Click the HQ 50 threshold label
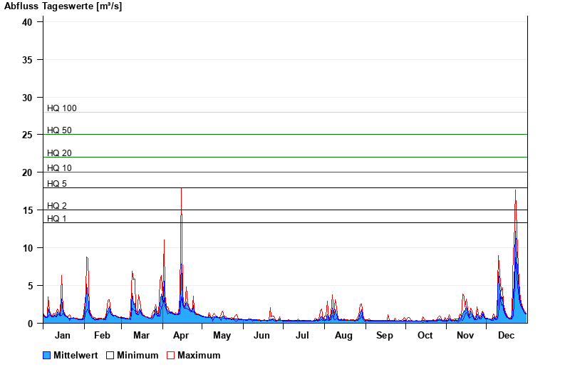570x392 pixels. point(59,130)
